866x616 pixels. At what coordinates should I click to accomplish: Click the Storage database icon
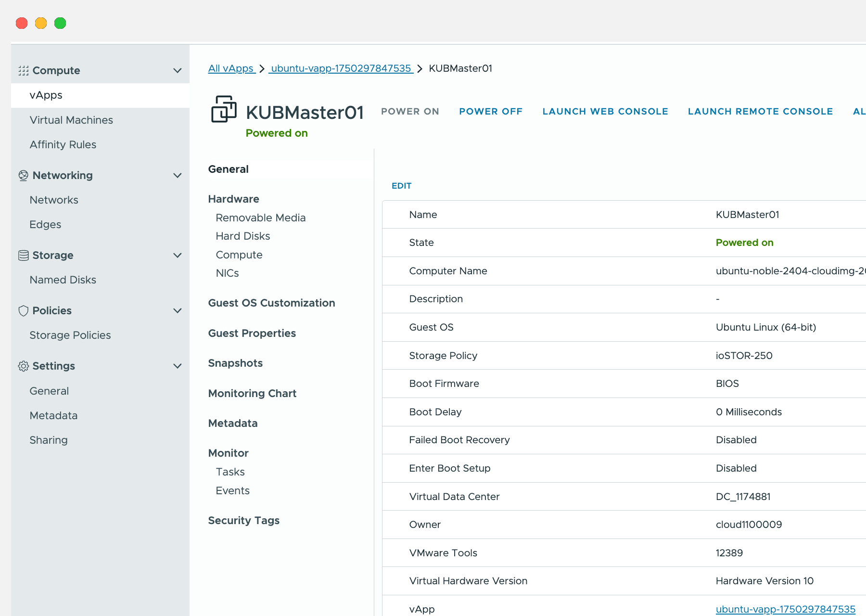coord(23,256)
